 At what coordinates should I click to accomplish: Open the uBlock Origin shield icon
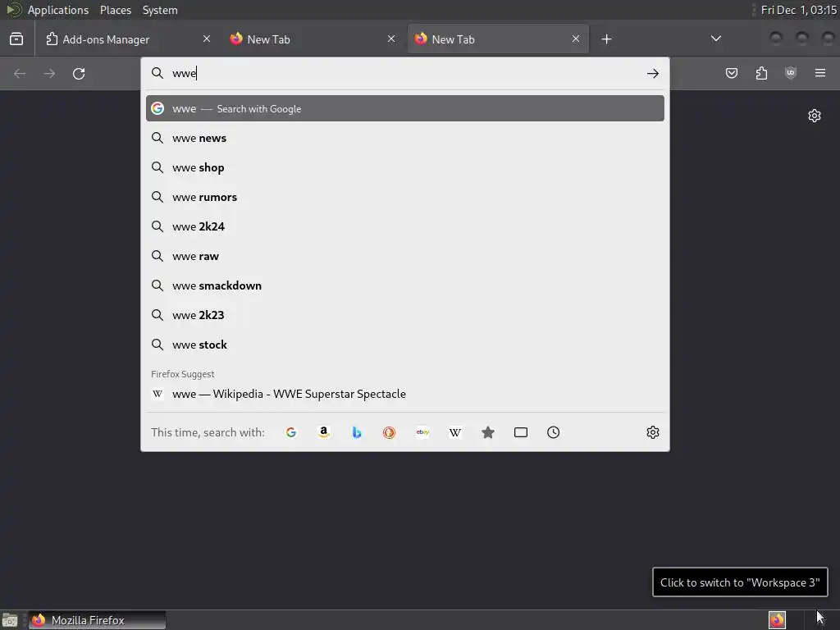(791, 73)
